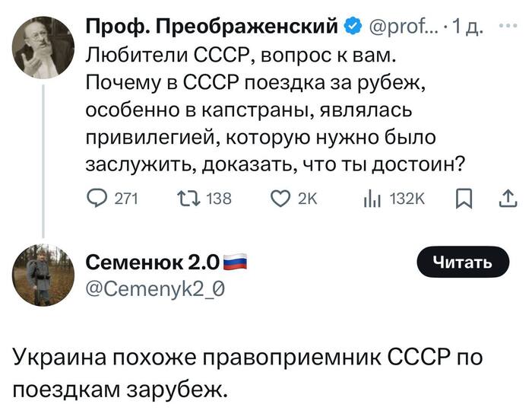This screenshot has width=532, height=420.
Task: Click the Russian flag emoji
Action: click(236, 264)
